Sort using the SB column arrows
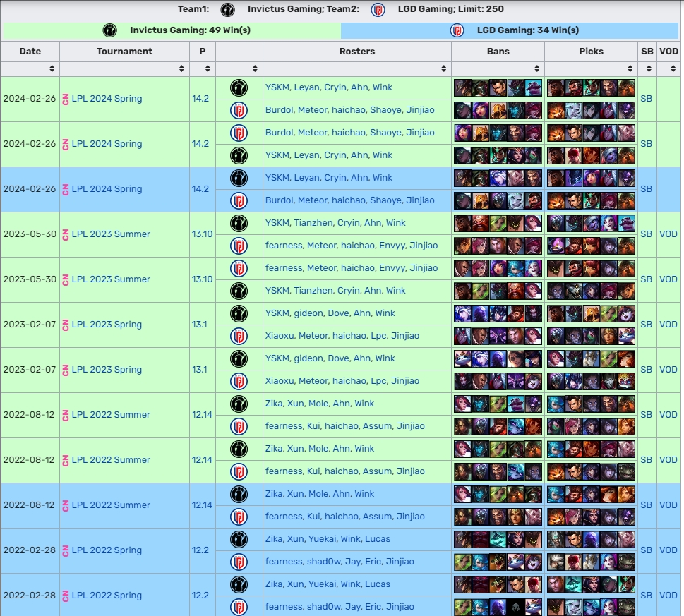The image size is (684, 616). (x=649, y=68)
